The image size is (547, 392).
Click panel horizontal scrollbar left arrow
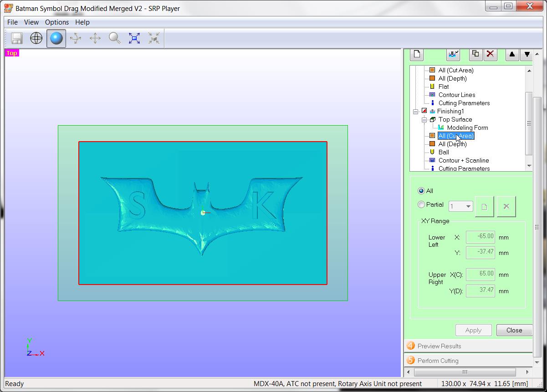[408, 372]
